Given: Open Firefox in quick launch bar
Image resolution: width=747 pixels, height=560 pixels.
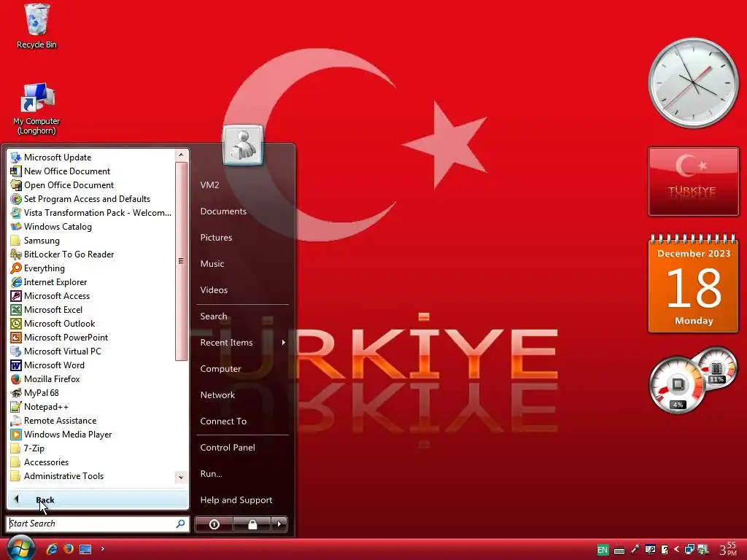Looking at the screenshot, I should [69, 549].
